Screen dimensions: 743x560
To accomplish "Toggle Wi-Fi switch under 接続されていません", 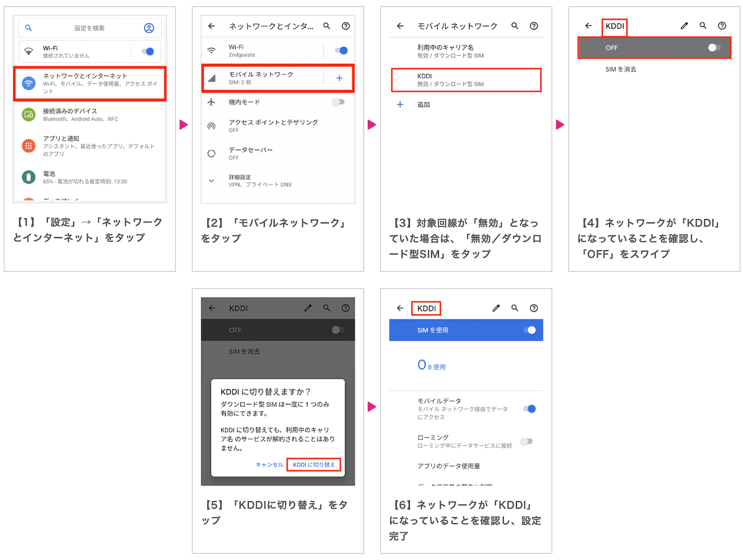I will [148, 52].
